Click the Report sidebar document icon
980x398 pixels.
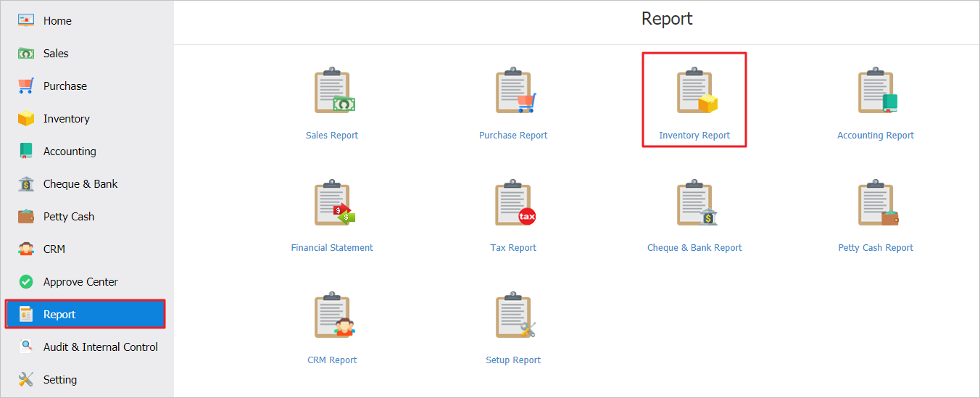pos(26,314)
